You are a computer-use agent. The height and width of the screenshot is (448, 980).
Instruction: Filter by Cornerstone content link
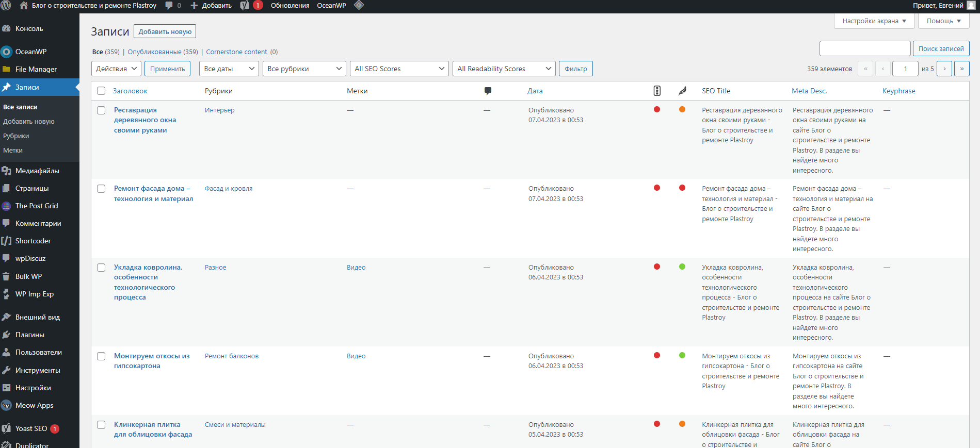pyautogui.click(x=236, y=52)
